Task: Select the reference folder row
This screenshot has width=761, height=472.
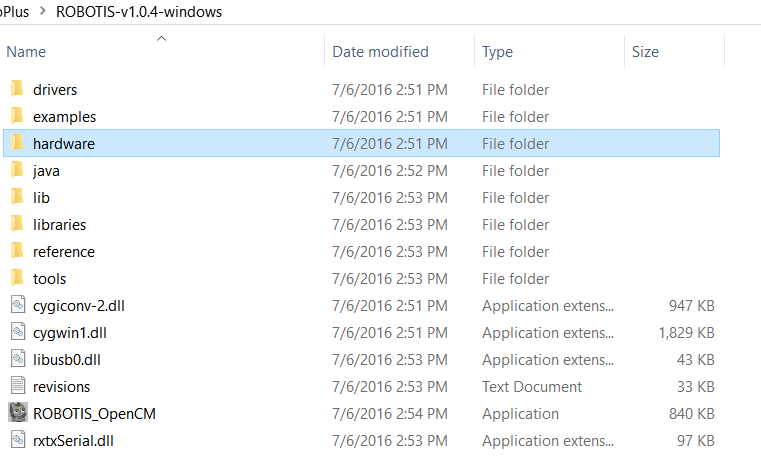Action: point(361,251)
